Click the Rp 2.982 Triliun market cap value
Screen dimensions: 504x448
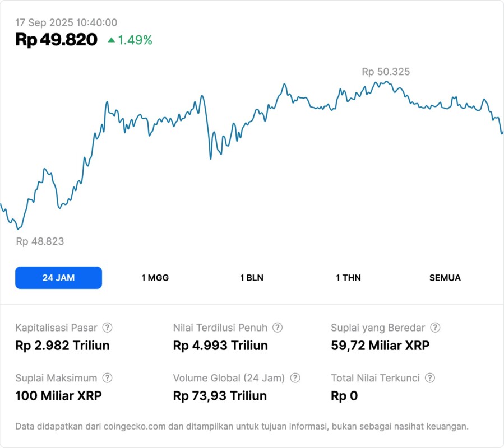[62, 346]
